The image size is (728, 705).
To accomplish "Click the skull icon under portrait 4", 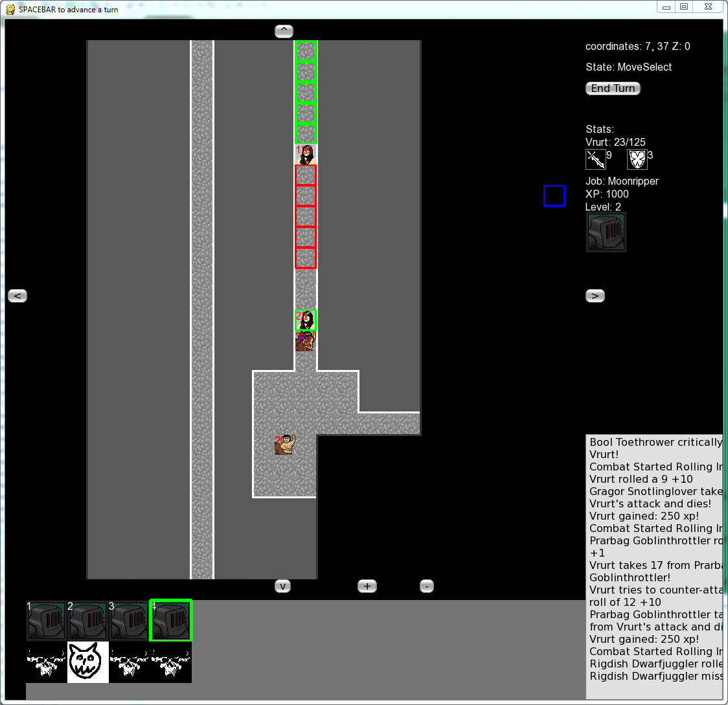I will pyautogui.click(x=170, y=662).
